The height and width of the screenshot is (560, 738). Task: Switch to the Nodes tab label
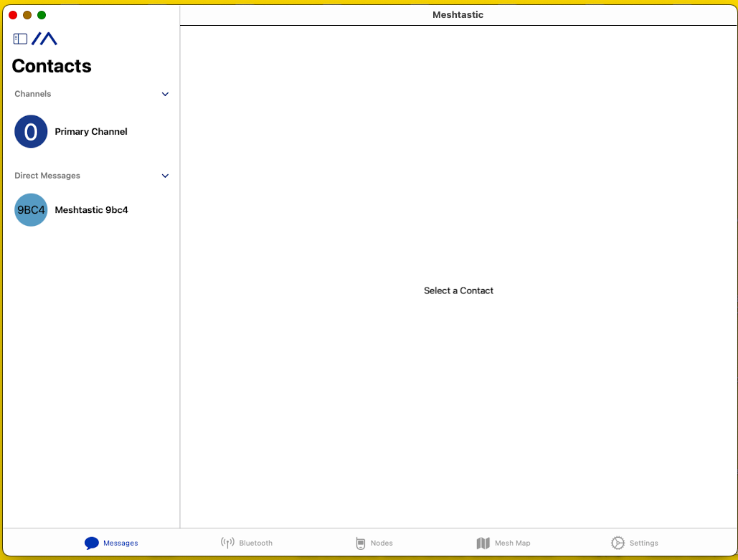click(x=382, y=543)
